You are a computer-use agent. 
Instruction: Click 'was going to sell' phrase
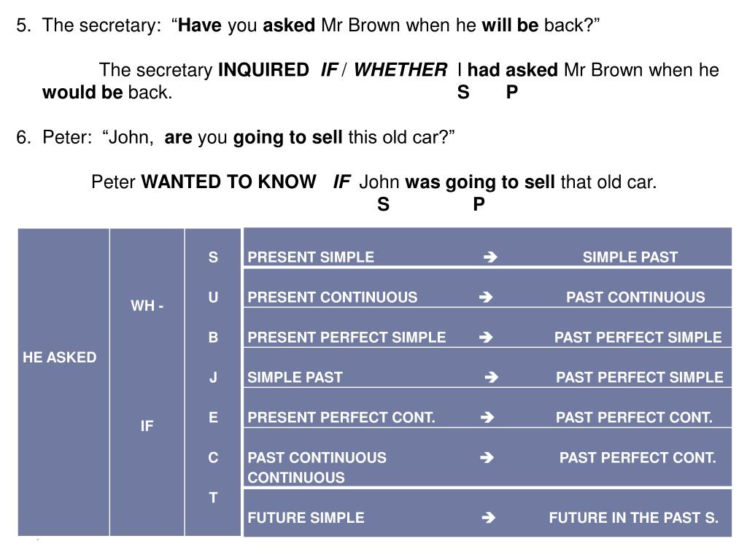pos(480,182)
